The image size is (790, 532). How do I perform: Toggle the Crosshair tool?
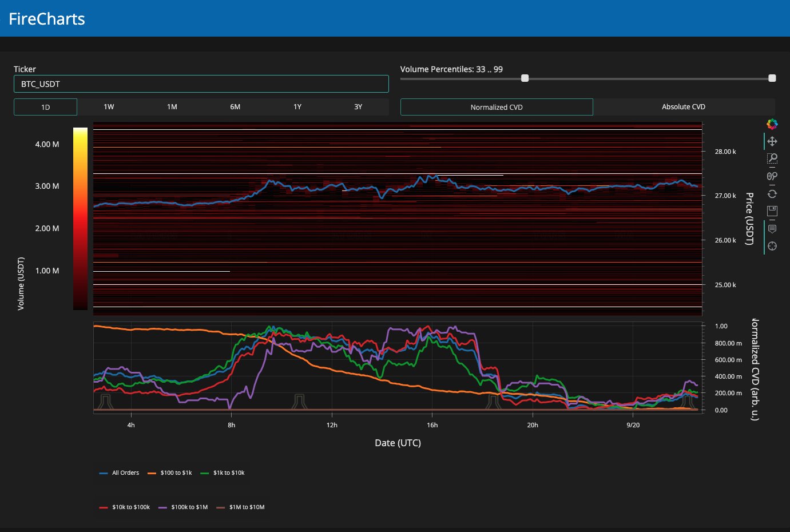coord(772,247)
